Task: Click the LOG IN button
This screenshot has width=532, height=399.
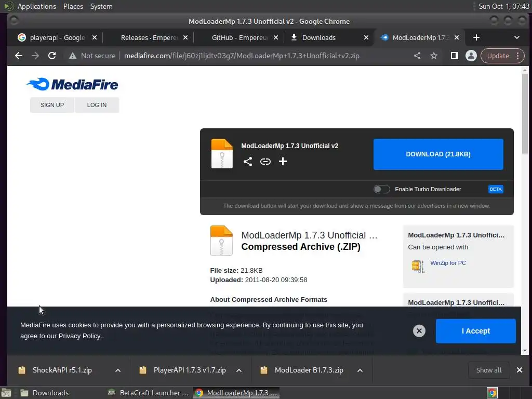Action: pyautogui.click(x=97, y=105)
